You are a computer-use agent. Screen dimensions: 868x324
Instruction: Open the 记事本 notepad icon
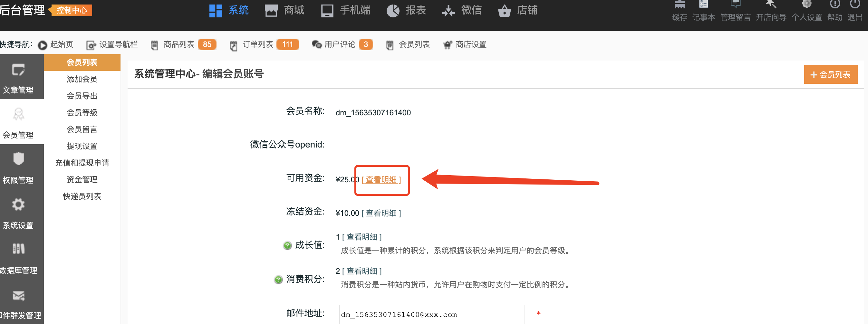pos(703,4)
